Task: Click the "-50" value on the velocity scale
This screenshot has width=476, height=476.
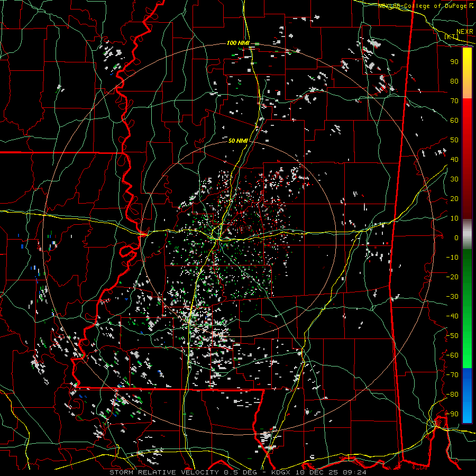Action: click(x=452, y=336)
